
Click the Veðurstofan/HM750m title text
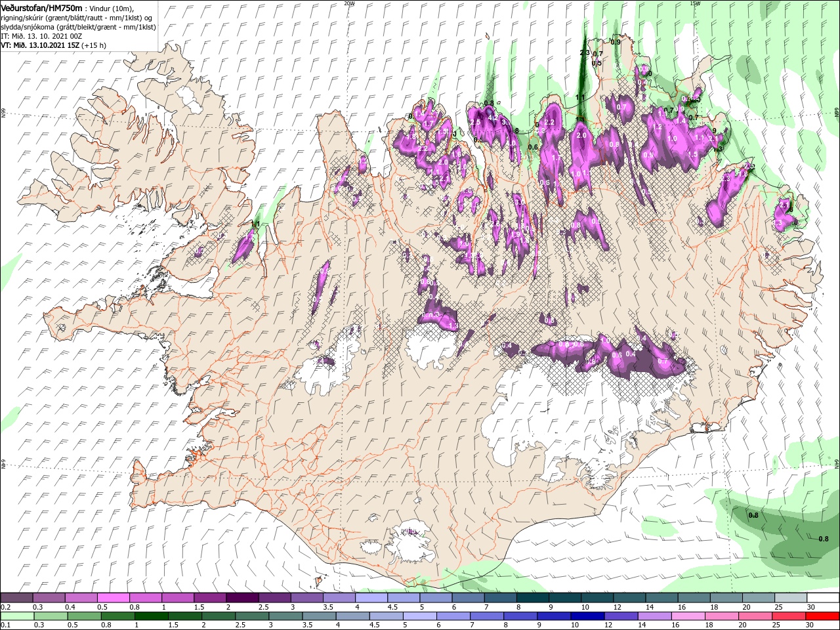tap(41, 7)
